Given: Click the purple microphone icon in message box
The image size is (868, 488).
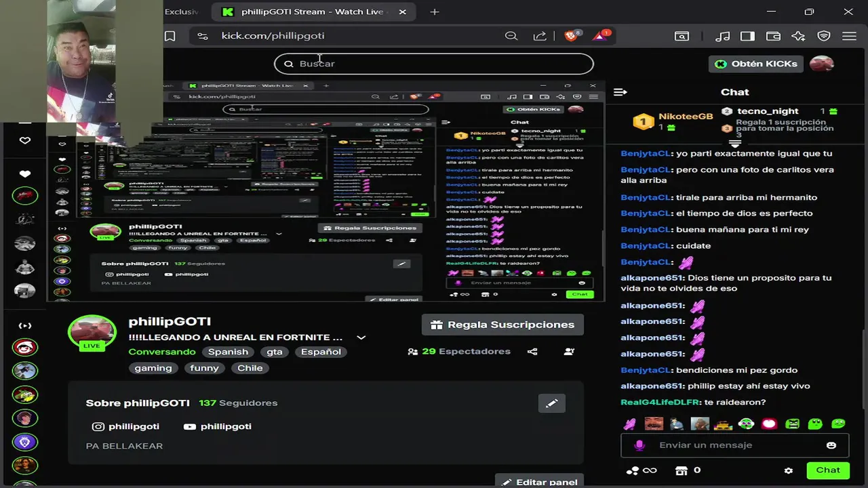Looking at the screenshot, I should [x=638, y=445].
